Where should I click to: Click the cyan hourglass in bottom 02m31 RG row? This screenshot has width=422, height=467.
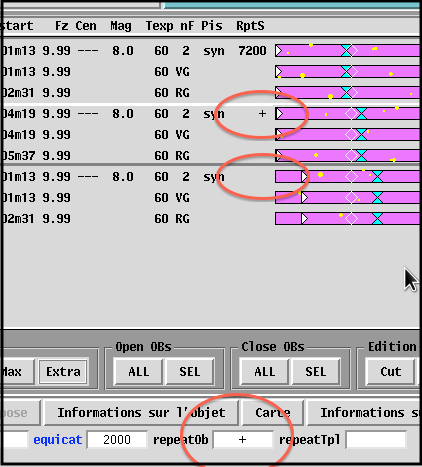[377, 219]
